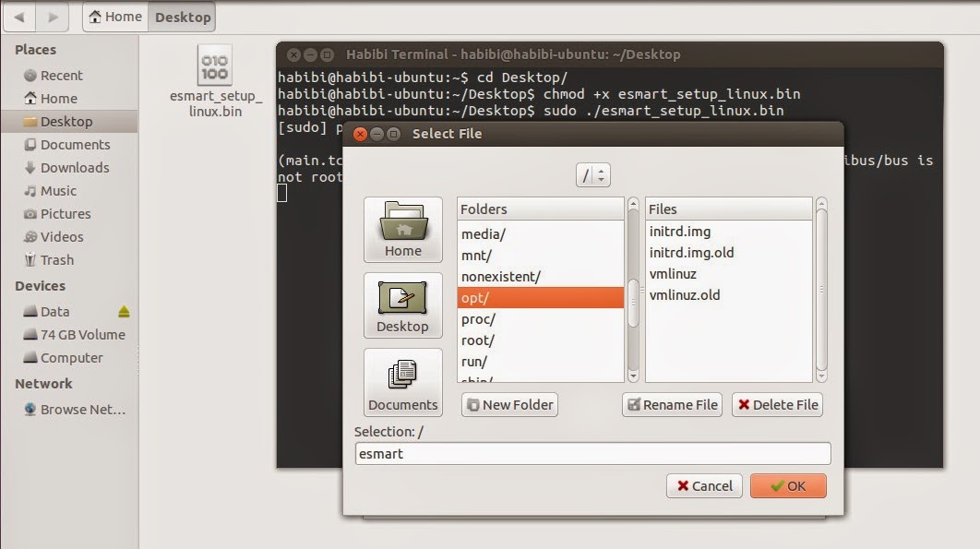Open Documents shortcut icon in Select File dialog
Viewport: 980px width, 549px height.
click(403, 383)
